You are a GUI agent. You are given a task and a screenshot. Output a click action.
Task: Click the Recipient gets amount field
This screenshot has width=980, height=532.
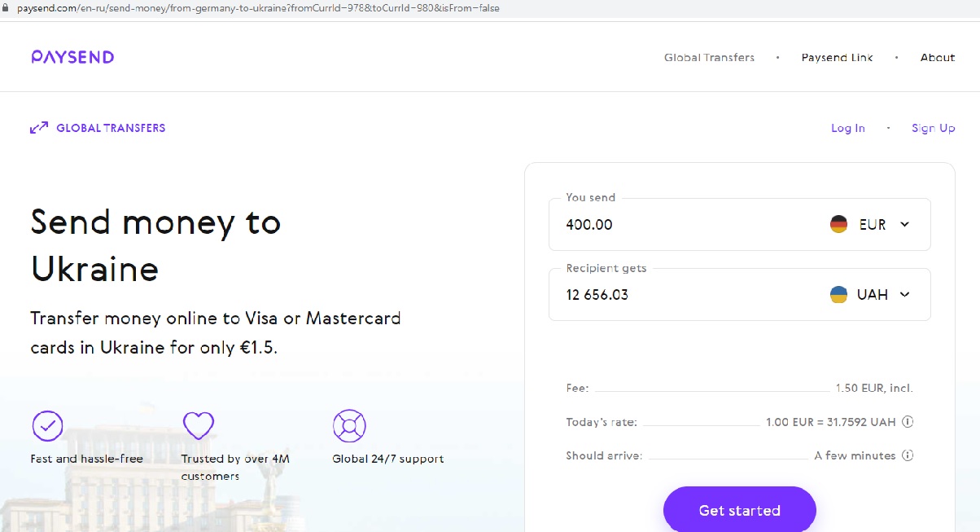click(684, 295)
